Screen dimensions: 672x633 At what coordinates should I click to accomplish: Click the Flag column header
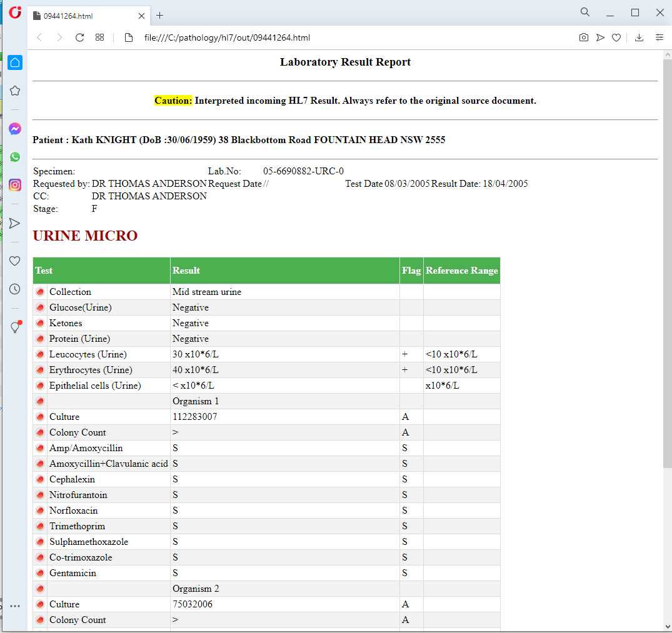[x=411, y=270]
